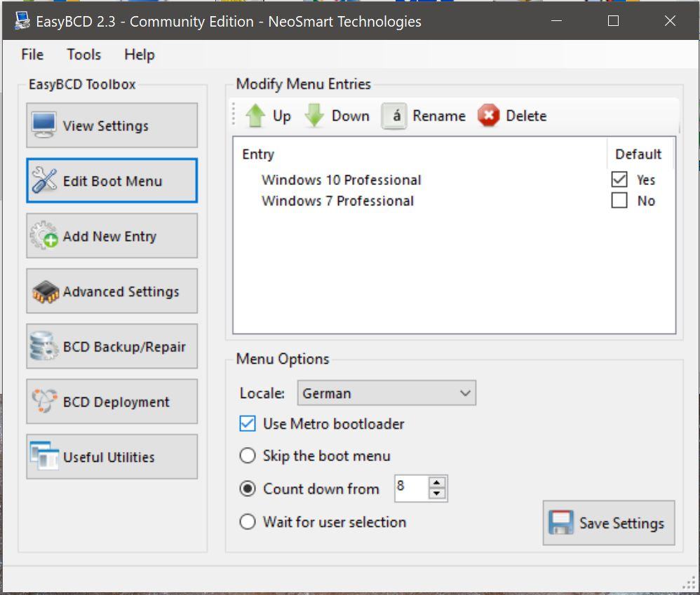Click Edit Boot Menu label
The image size is (700, 595).
point(112,181)
